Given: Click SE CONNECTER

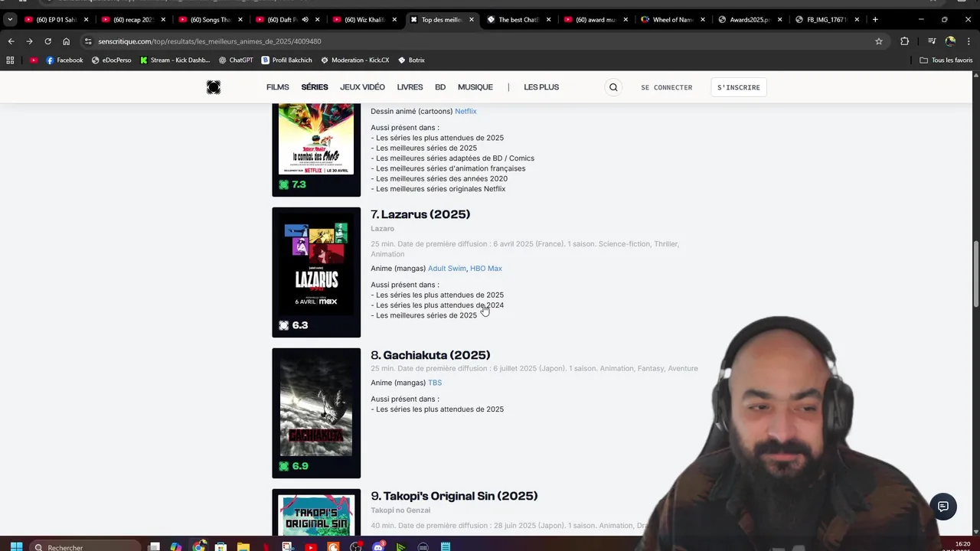Looking at the screenshot, I should pos(667,87).
